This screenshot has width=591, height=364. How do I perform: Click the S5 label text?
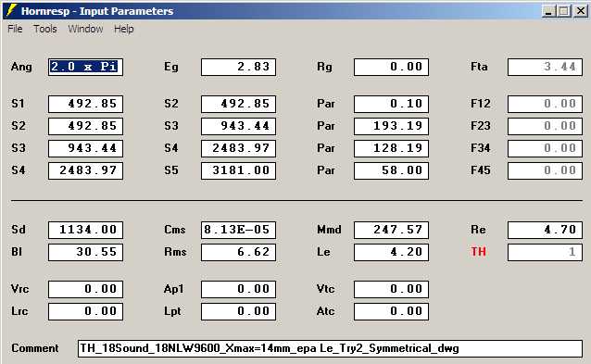point(171,170)
